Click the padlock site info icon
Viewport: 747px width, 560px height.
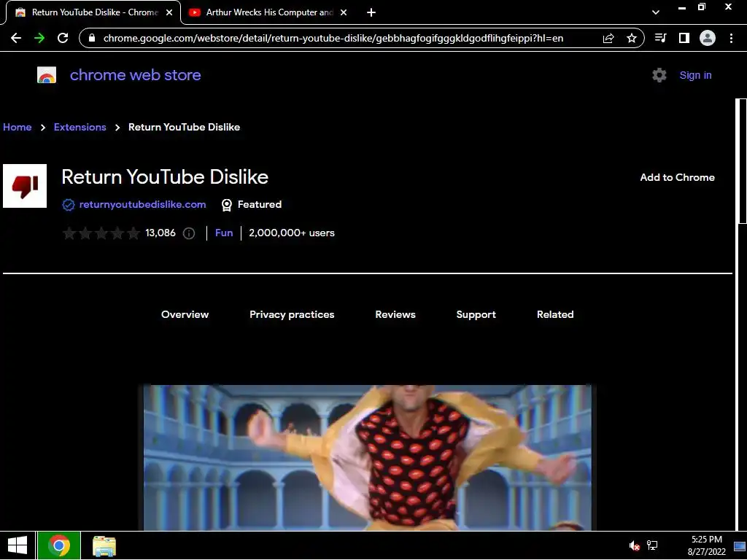click(x=93, y=38)
